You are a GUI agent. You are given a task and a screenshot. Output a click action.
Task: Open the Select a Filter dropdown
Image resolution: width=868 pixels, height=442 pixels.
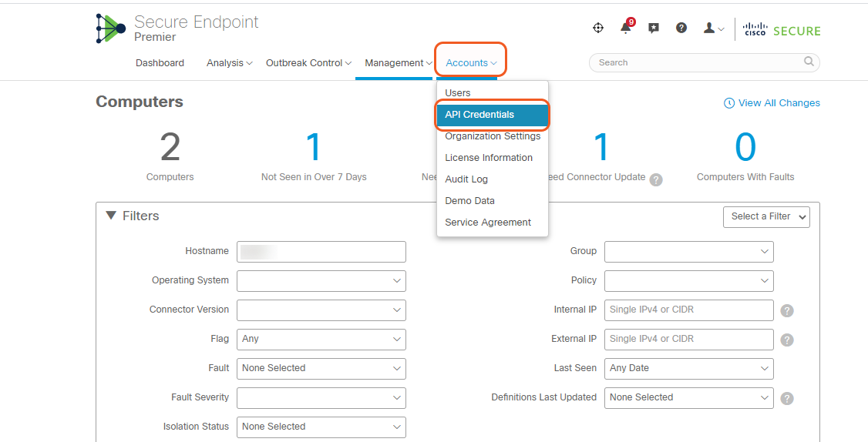point(766,217)
